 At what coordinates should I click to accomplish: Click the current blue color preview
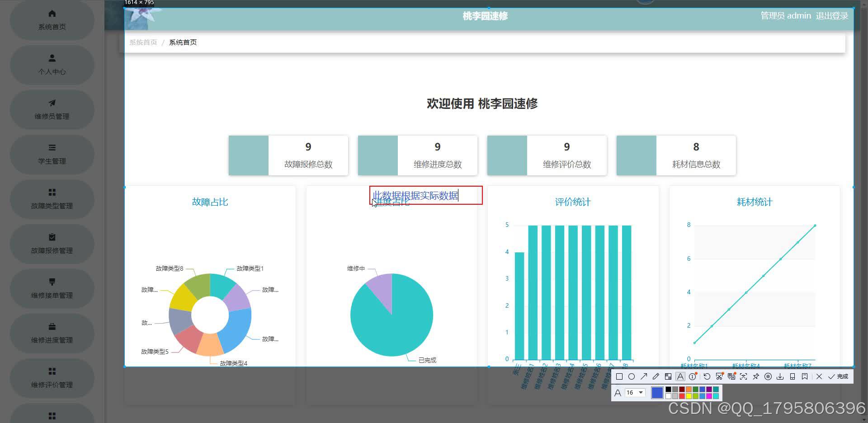click(x=657, y=393)
